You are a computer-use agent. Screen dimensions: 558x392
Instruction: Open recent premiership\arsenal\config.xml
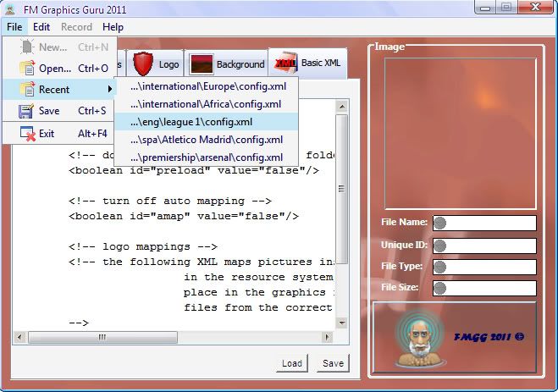point(207,157)
